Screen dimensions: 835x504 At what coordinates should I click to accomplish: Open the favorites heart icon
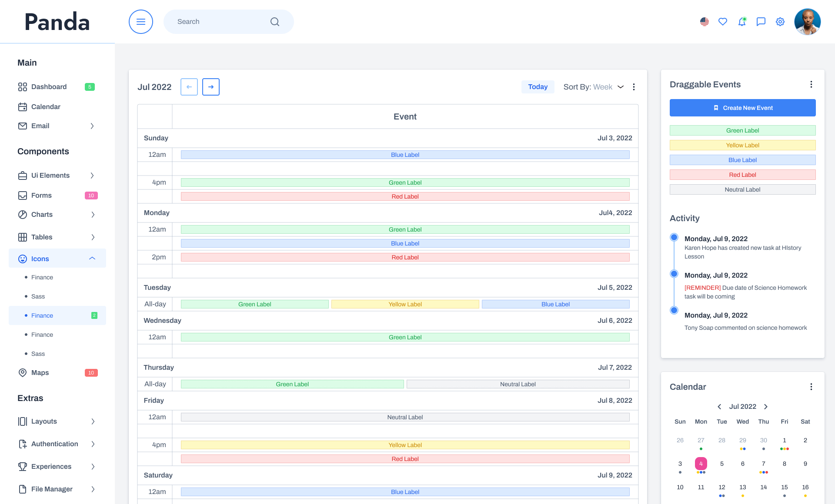[723, 22]
